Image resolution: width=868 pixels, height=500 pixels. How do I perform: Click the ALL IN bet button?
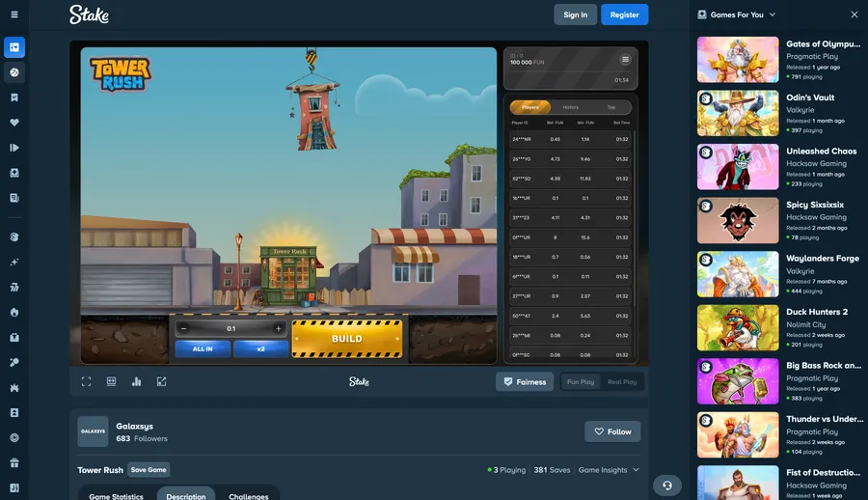[x=203, y=348]
